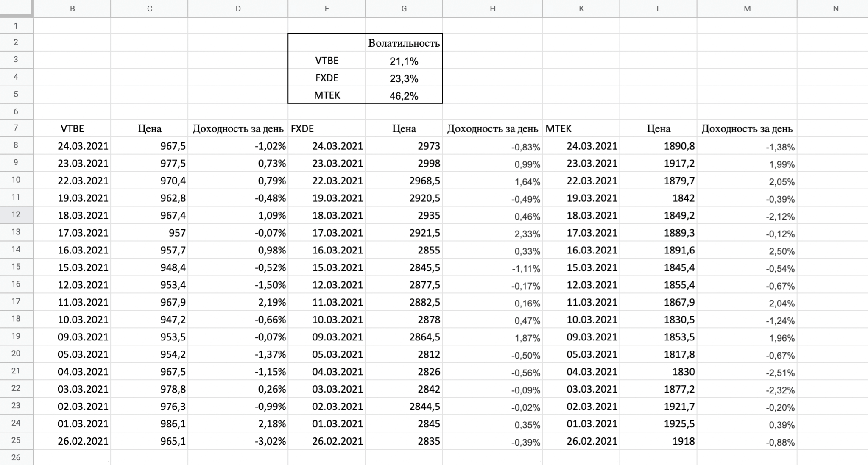Select column F header
This screenshot has height=465, width=868.
[327, 8]
